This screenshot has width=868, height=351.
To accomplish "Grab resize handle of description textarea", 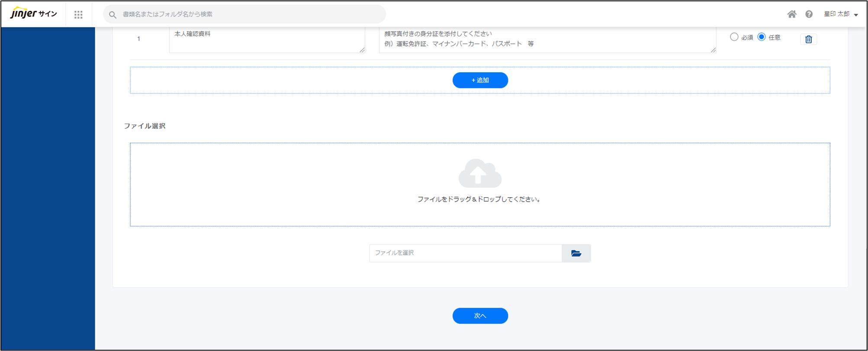I will (713, 50).
